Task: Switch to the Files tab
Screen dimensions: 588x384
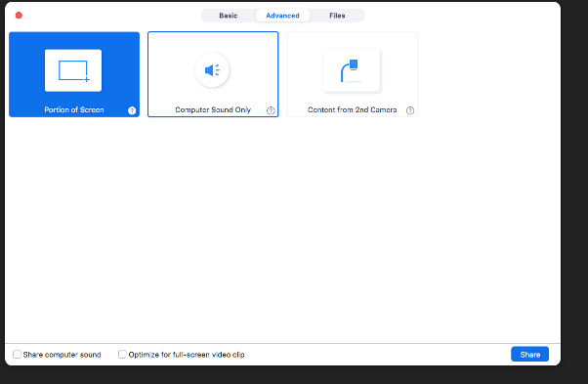Action: click(337, 16)
